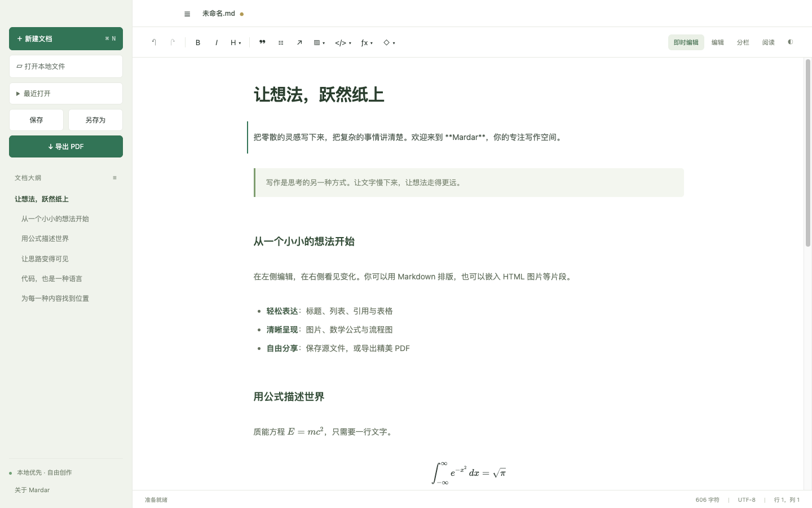Viewport: 812px width, 508px height.
Task: Expand the 最近打开 recent files list
Action: point(66,94)
